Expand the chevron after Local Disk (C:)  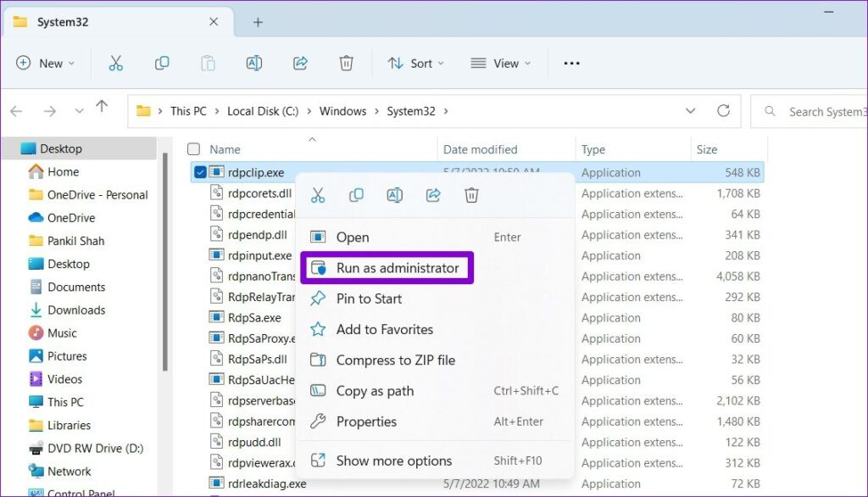pyautogui.click(x=309, y=111)
